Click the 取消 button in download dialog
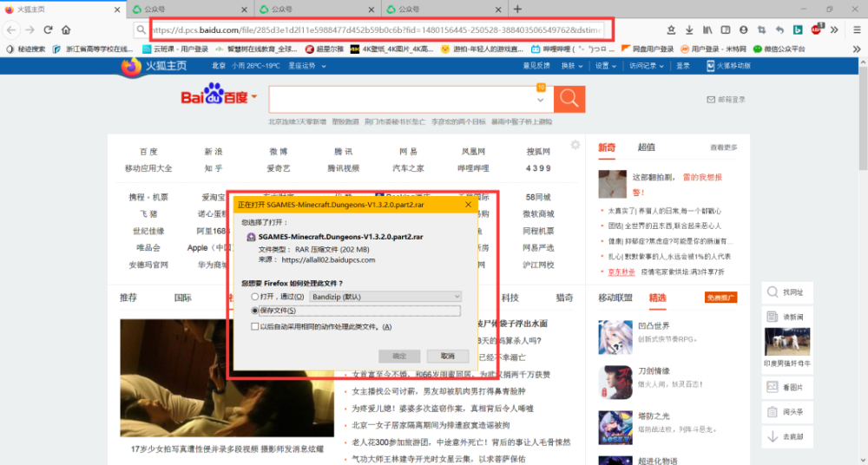868x465 pixels. (x=448, y=356)
